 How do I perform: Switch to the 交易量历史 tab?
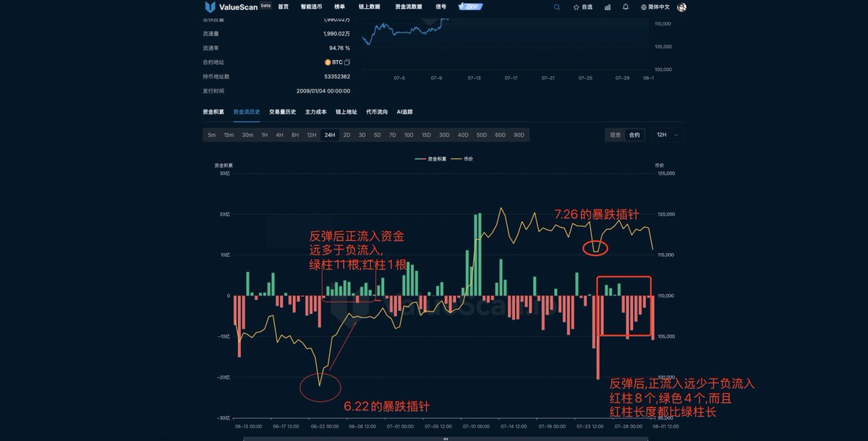tap(282, 112)
